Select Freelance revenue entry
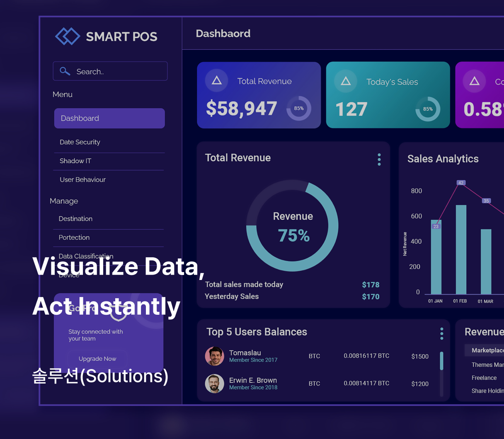The image size is (504, 439). point(484,378)
